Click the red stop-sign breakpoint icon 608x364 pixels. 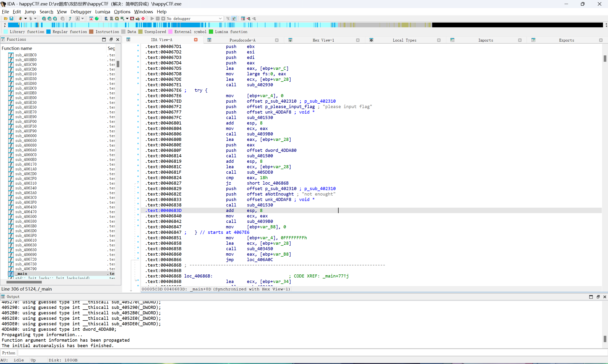[143, 19]
